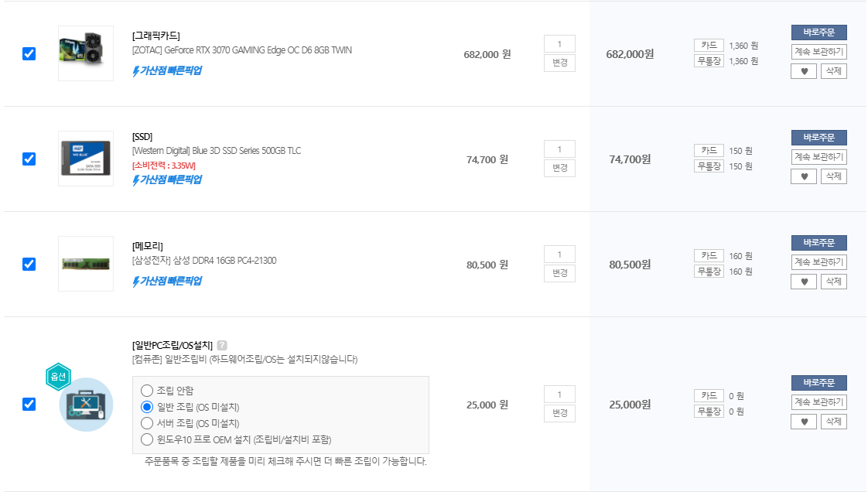This screenshot has width=868, height=492.
Task: Click 계속 보관하기 for Samsung memory
Action: coord(818,262)
